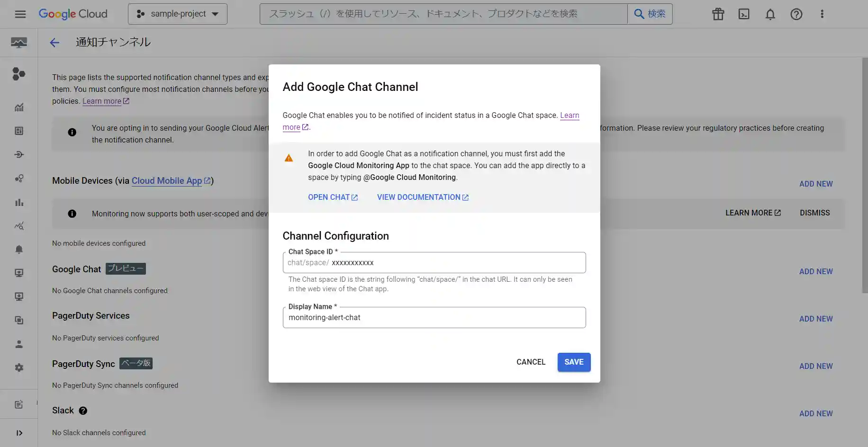The image size is (868, 447).
Task: Dismiss the Monitoring info banner
Action: pos(815,213)
